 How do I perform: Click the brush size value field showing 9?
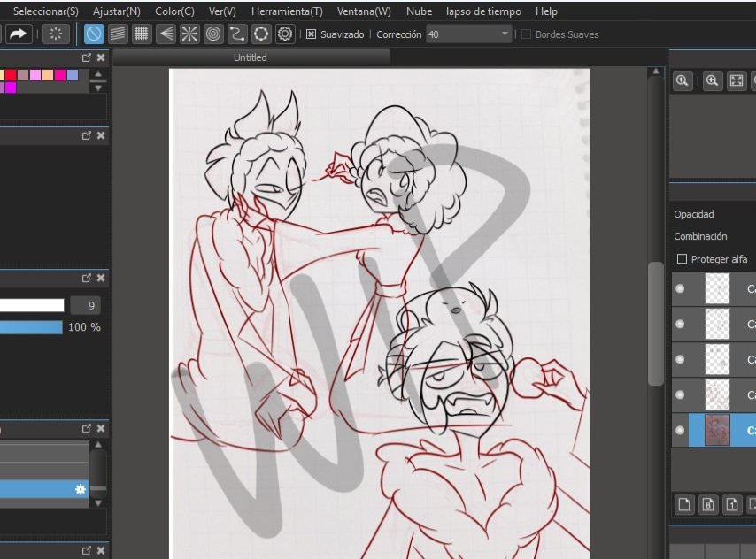click(85, 305)
